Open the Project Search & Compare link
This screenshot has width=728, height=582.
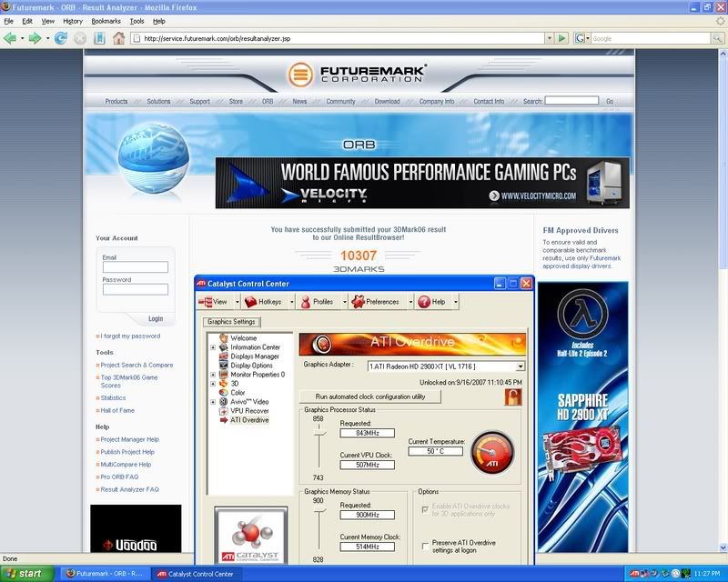(136, 366)
